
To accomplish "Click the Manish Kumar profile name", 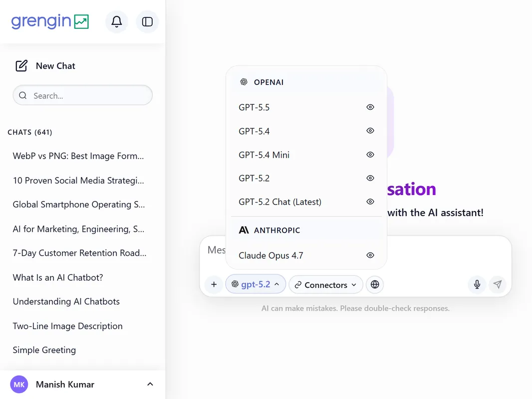I will (65, 385).
